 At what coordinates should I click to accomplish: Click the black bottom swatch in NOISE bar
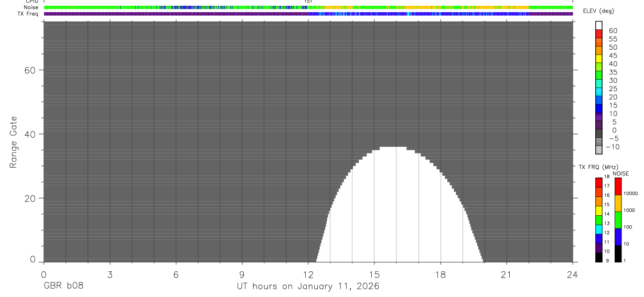click(618, 254)
